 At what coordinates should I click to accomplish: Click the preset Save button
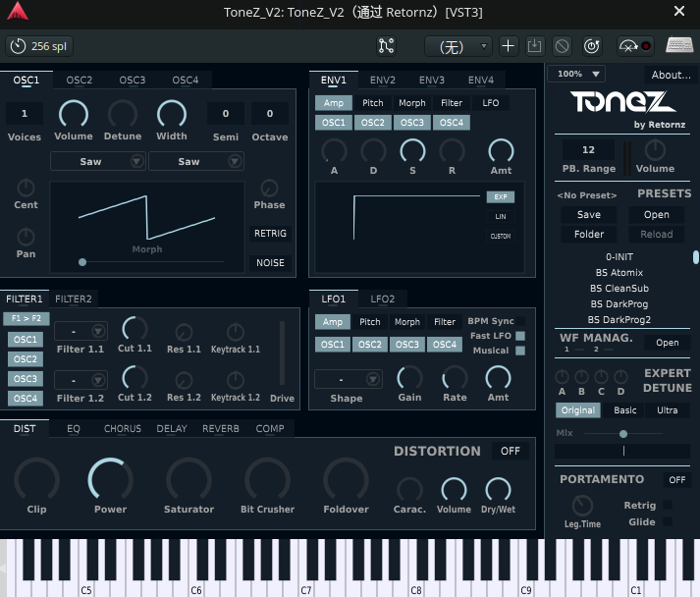coord(589,215)
